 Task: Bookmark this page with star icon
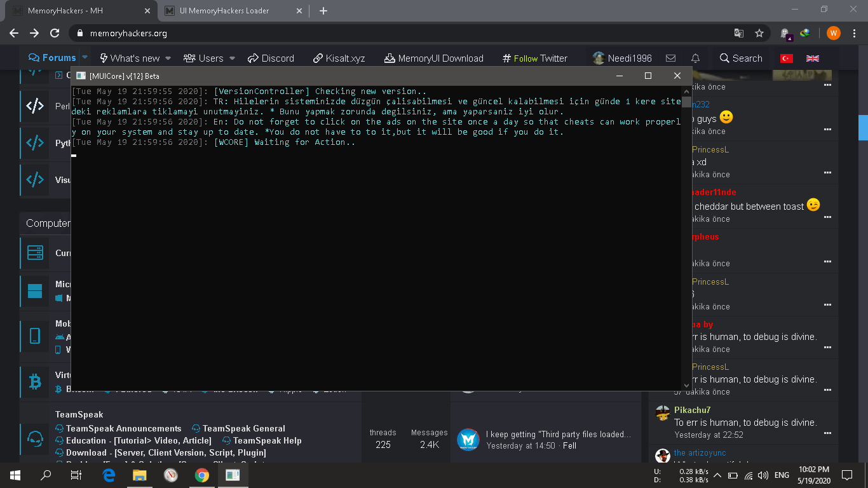point(759,33)
